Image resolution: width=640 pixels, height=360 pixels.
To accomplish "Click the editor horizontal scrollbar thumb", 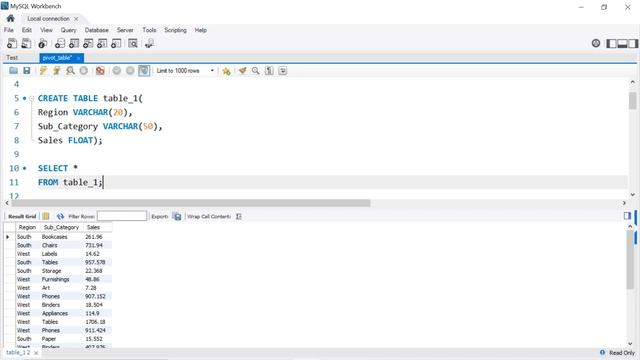I will tap(191, 203).
